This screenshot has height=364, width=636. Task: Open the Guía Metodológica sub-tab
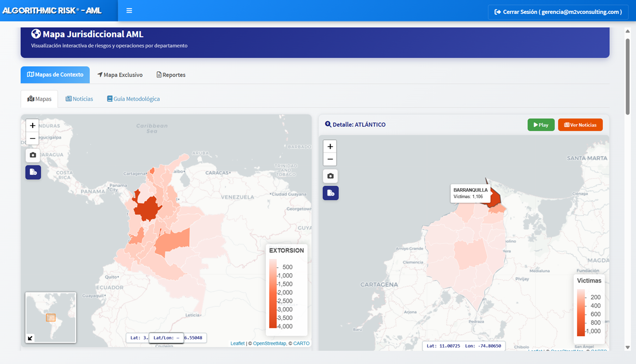[133, 99]
